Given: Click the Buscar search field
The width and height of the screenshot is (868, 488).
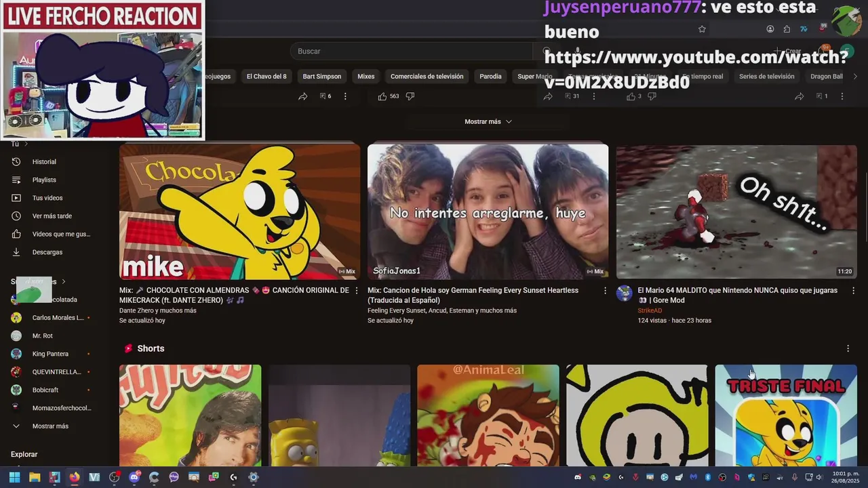Looking at the screenshot, I should click(412, 52).
